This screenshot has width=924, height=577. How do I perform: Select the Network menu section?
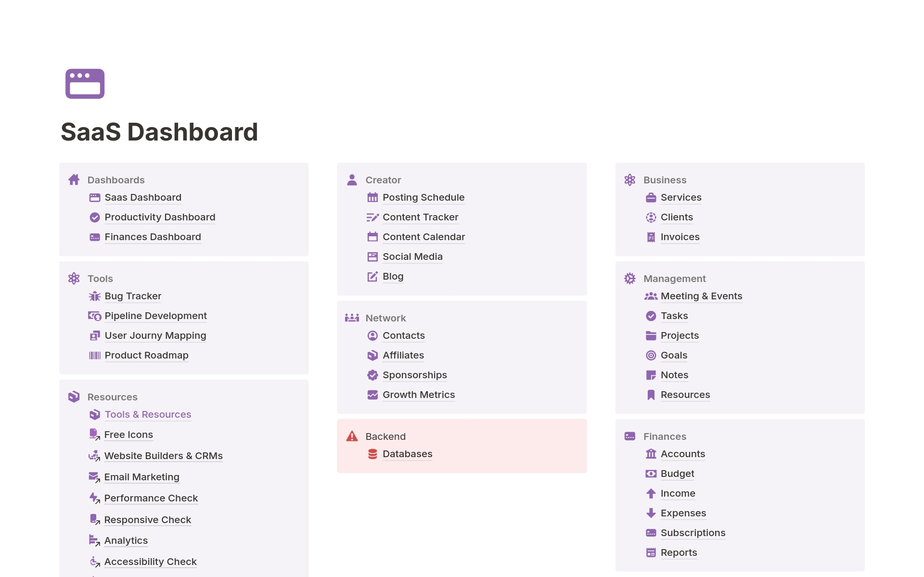tap(385, 317)
